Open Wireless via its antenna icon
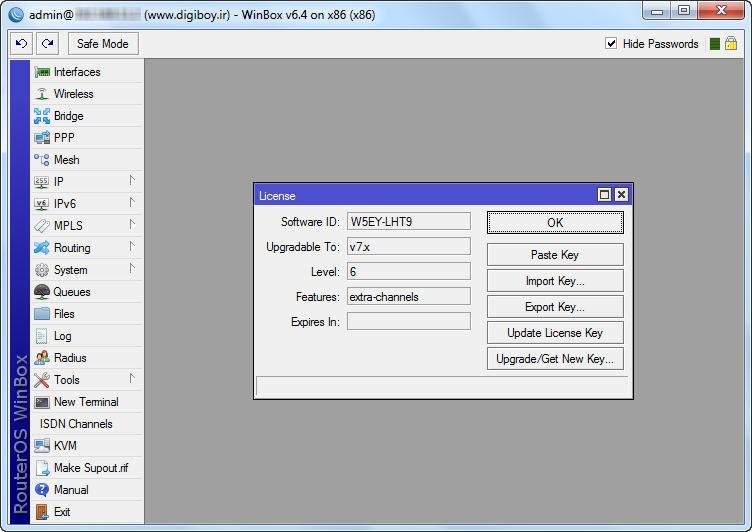 42,94
